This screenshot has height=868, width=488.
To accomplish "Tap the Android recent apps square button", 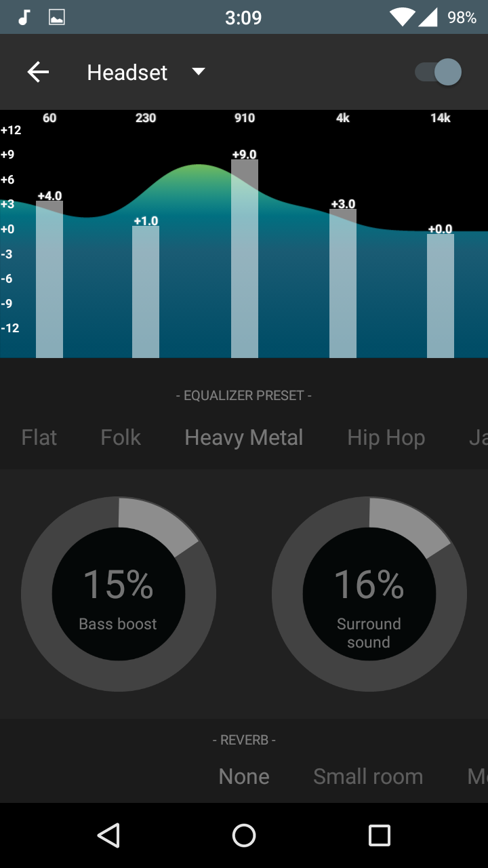I will coord(380,835).
